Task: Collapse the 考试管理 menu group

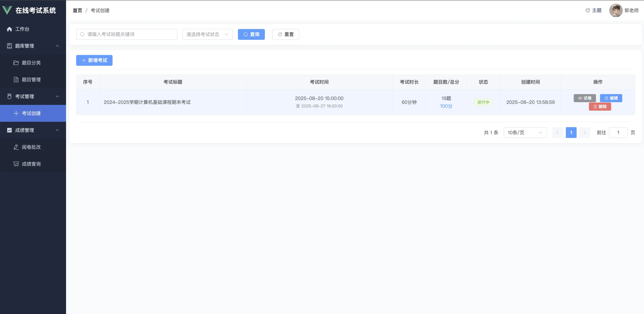Action: [x=57, y=96]
